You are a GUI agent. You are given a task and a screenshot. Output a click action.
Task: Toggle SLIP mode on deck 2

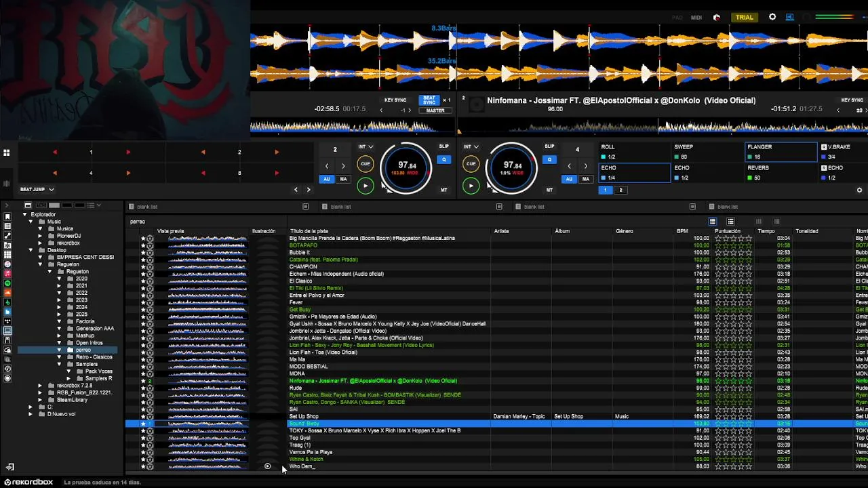click(550, 146)
